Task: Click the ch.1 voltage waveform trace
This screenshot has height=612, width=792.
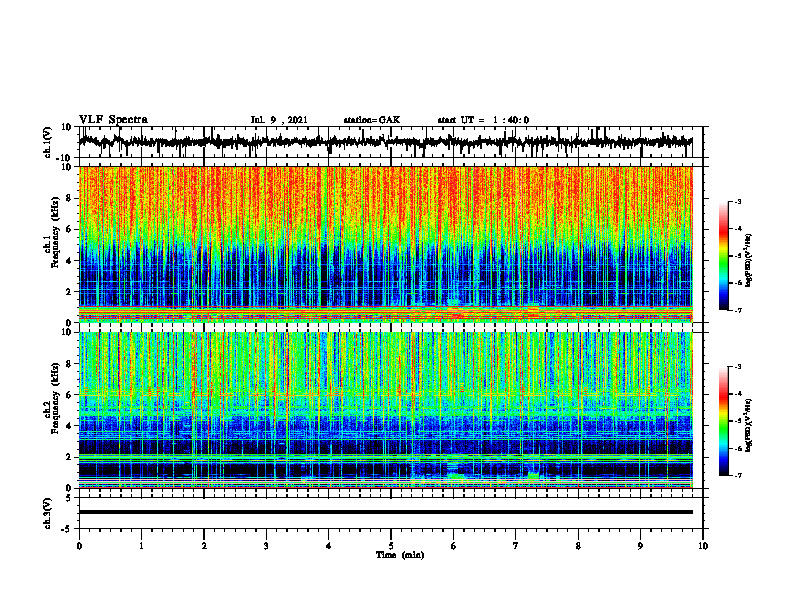Action: 385,142
